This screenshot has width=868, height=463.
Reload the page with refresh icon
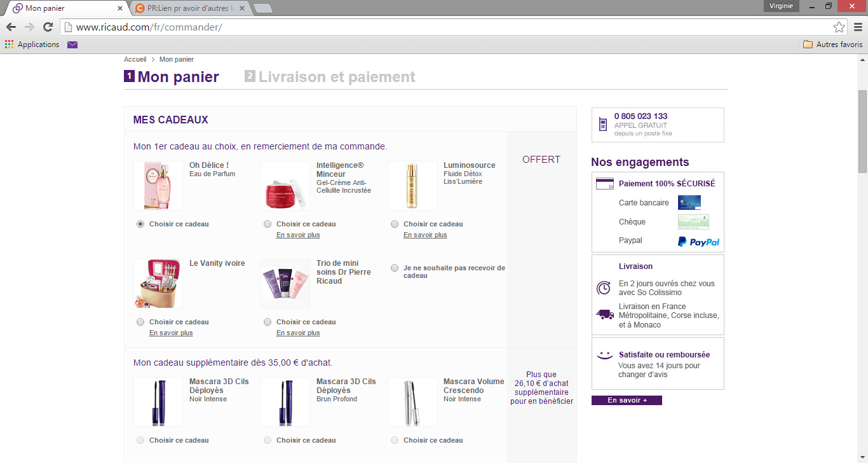click(x=48, y=27)
